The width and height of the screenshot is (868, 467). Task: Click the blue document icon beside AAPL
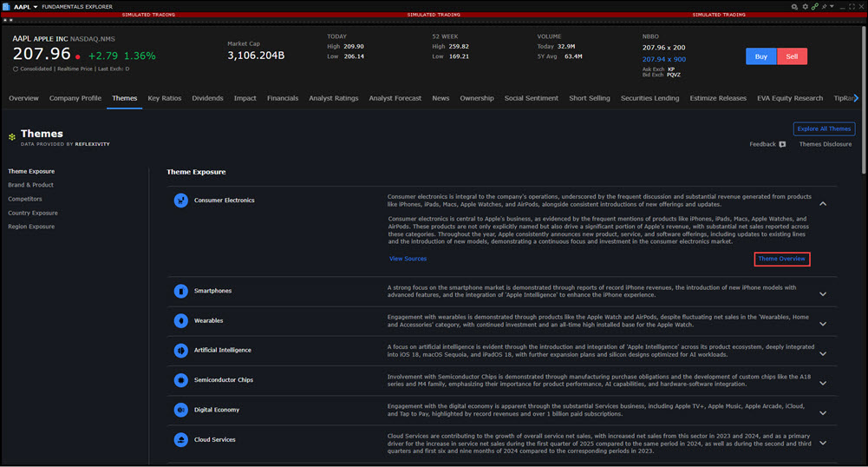(x=6, y=7)
